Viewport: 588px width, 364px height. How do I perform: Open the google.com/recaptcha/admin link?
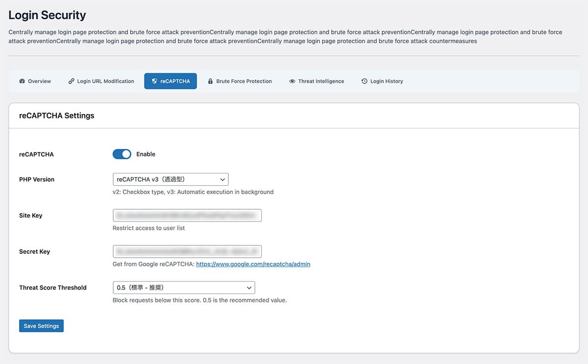point(253,264)
